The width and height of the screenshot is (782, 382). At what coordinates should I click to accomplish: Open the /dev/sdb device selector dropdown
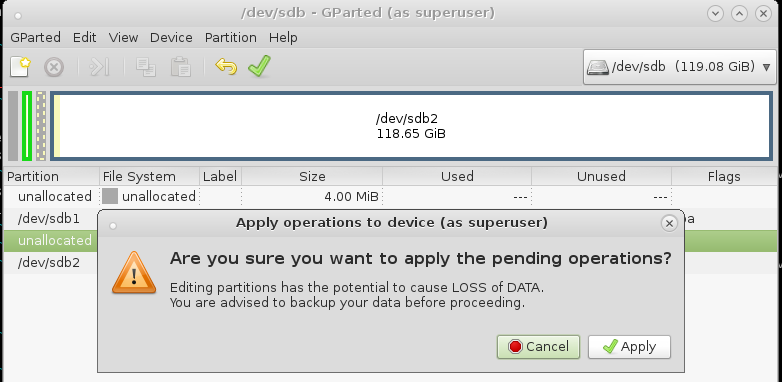pos(679,67)
